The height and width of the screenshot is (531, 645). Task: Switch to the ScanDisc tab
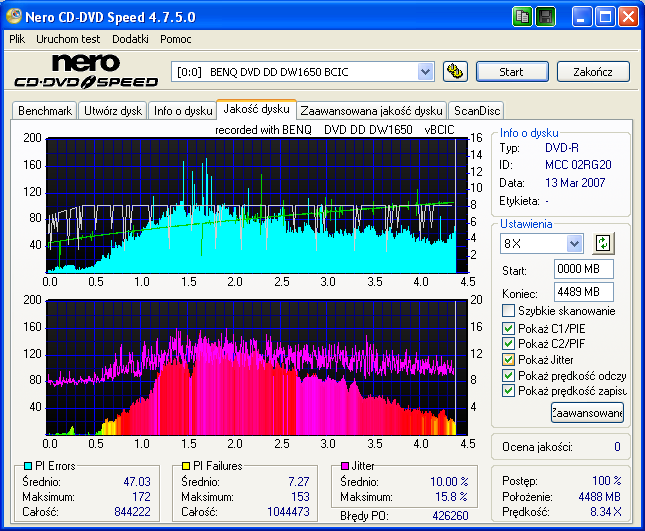[477, 111]
